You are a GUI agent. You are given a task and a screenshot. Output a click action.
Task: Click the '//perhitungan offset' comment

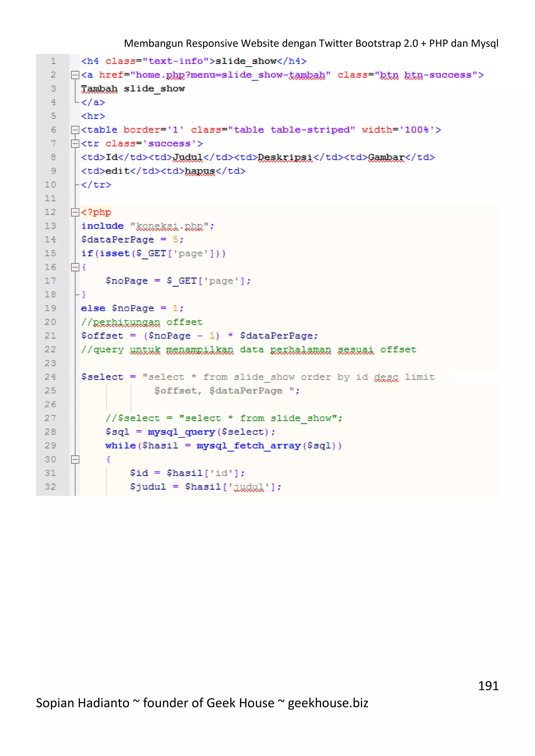pos(142,322)
